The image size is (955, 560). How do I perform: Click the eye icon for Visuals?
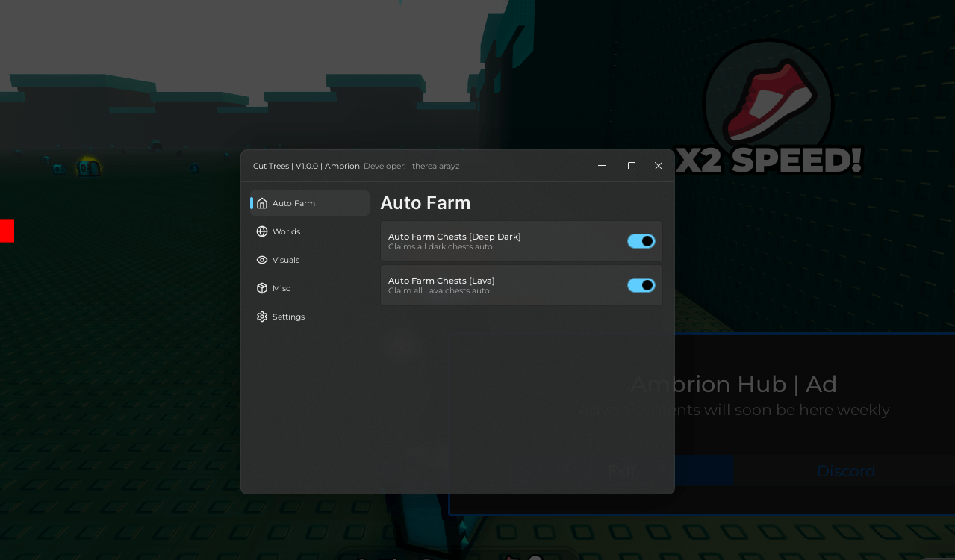point(262,260)
